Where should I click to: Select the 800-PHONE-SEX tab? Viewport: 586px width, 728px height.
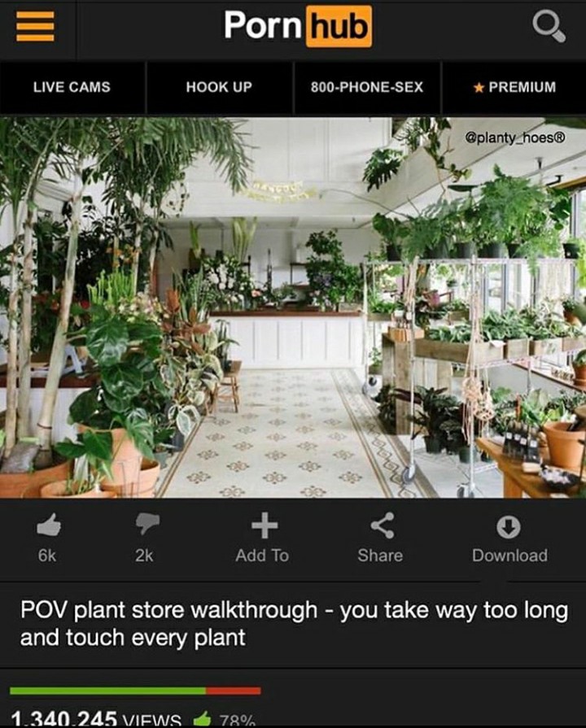tap(367, 87)
